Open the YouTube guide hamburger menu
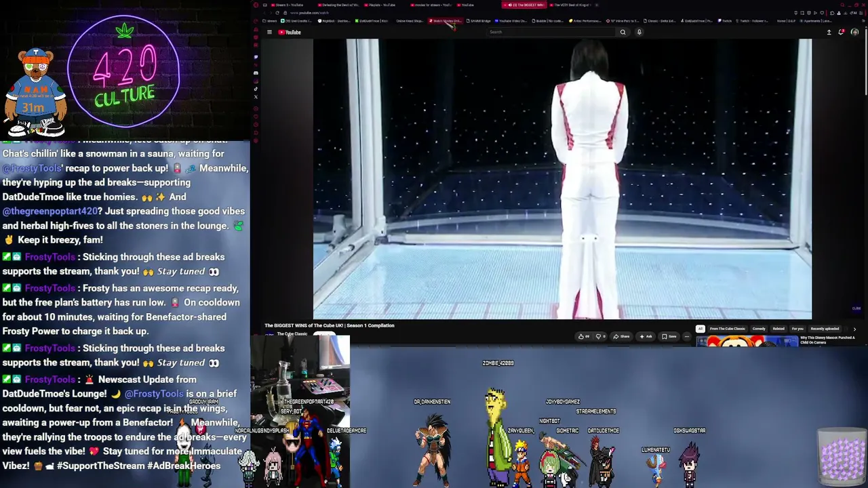 coord(269,32)
